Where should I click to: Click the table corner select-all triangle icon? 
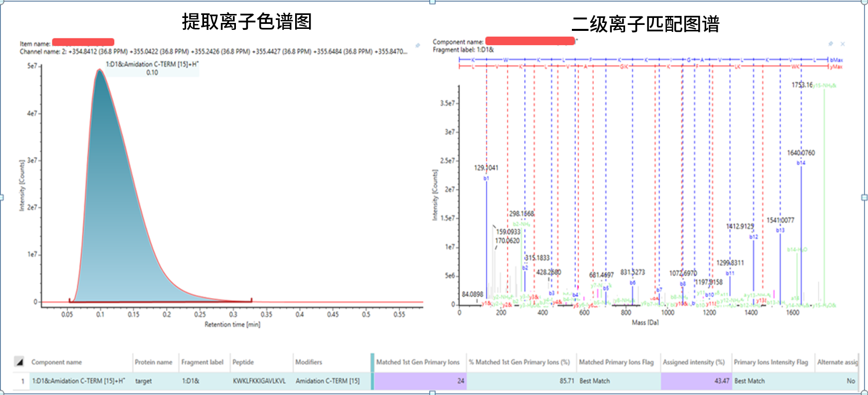[x=19, y=362]
